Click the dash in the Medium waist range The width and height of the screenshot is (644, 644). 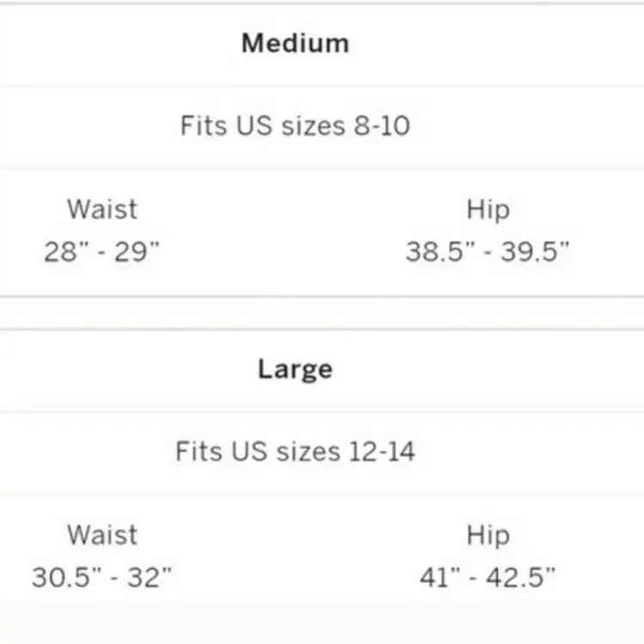(x=101, y=252)
